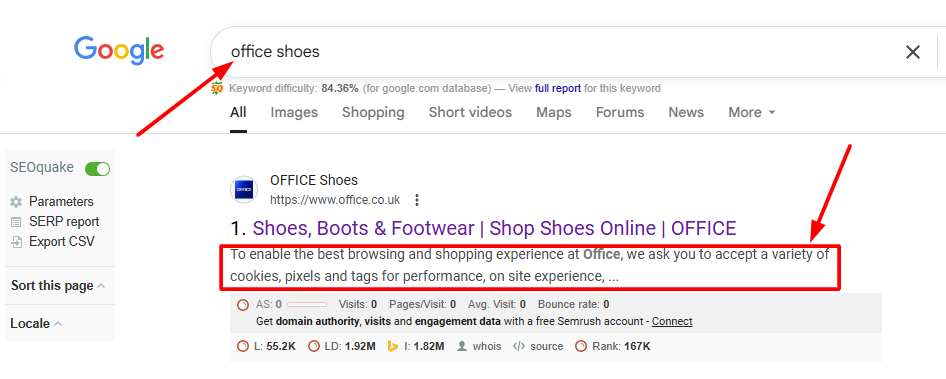Click the I: 1.82M Bing index value
Image resolution: width=946 pixels, height=379 pixels.
coord(424,346)
